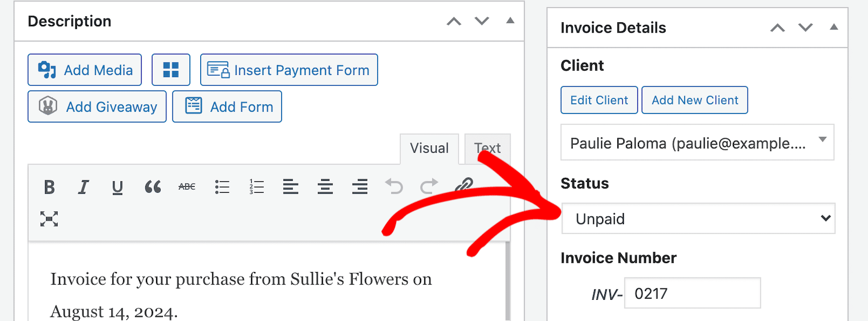868x321 pixels.
Task: Move Description panel down
Action: 482,21
